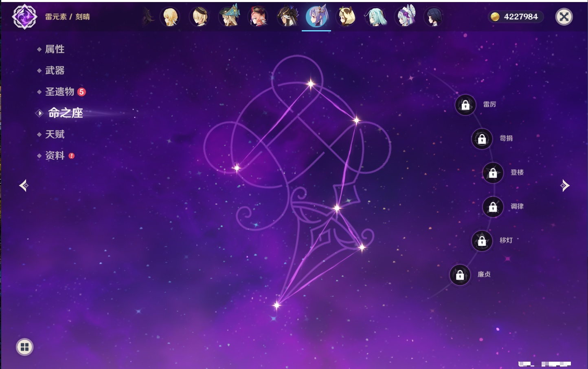Switch to the previous character with left arrow
The image size is (588, 369).
coord(24,186)
